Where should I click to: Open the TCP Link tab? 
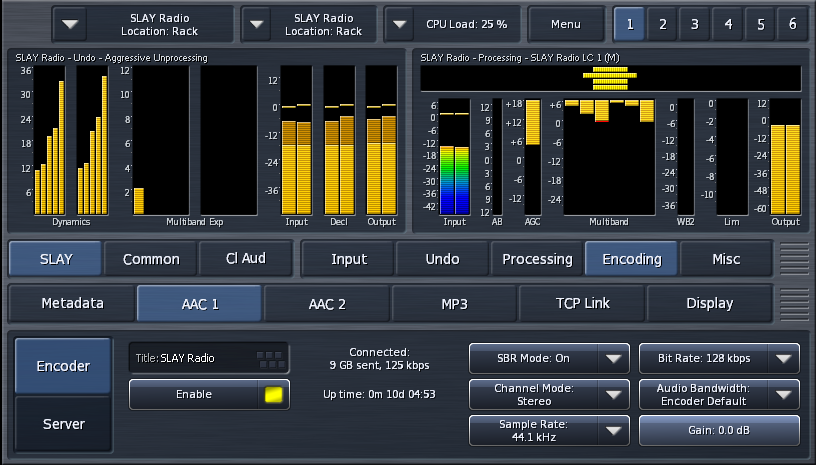pos(583,303)
